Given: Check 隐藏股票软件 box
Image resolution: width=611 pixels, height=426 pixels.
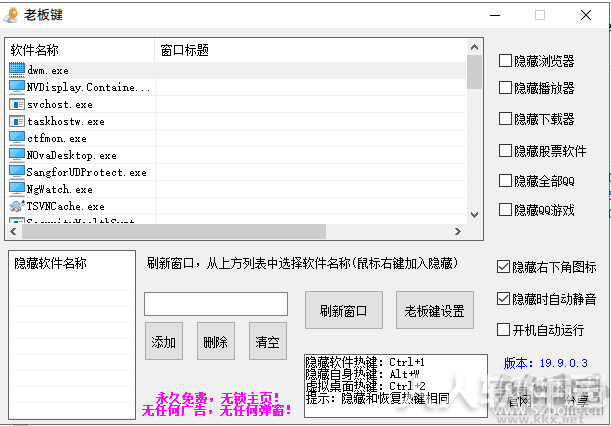Looking at the screenshot, I should pos(505,150).
